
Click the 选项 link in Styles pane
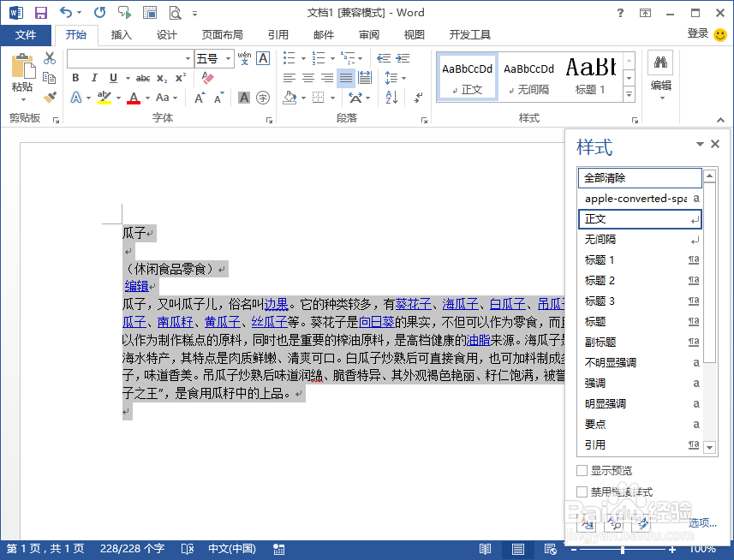pyautogui.click(x=701, y=523)
